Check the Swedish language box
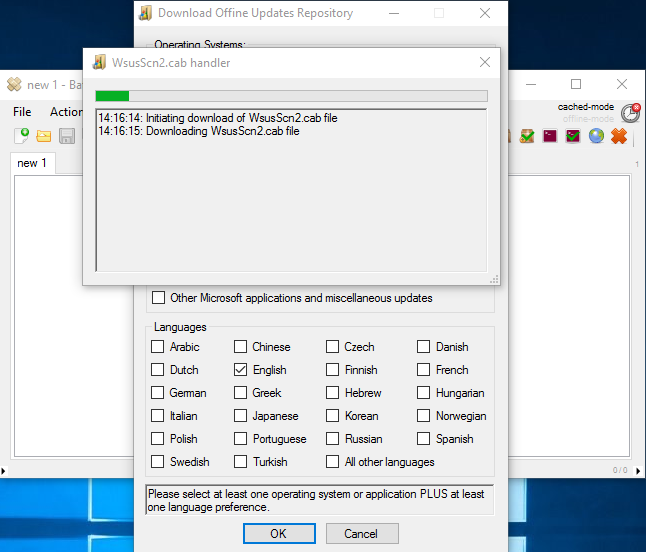 pyautogui.click(x=157, y=462)
